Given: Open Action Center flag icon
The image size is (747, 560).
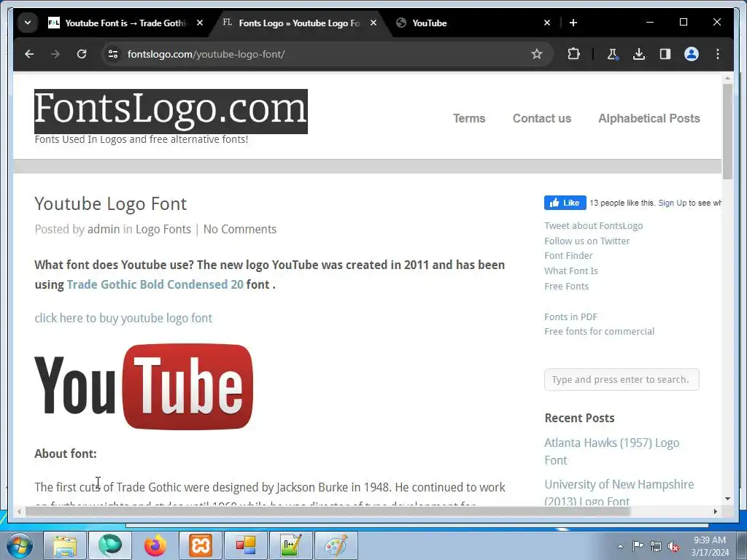Looking at the screenshot, I should pyautogui.click(x=638, y=546).
